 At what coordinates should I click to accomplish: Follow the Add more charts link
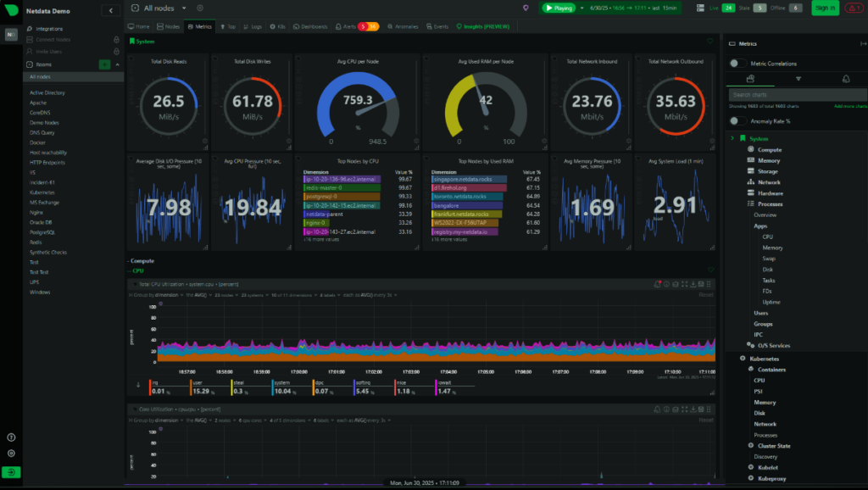[x=850, y=105]
